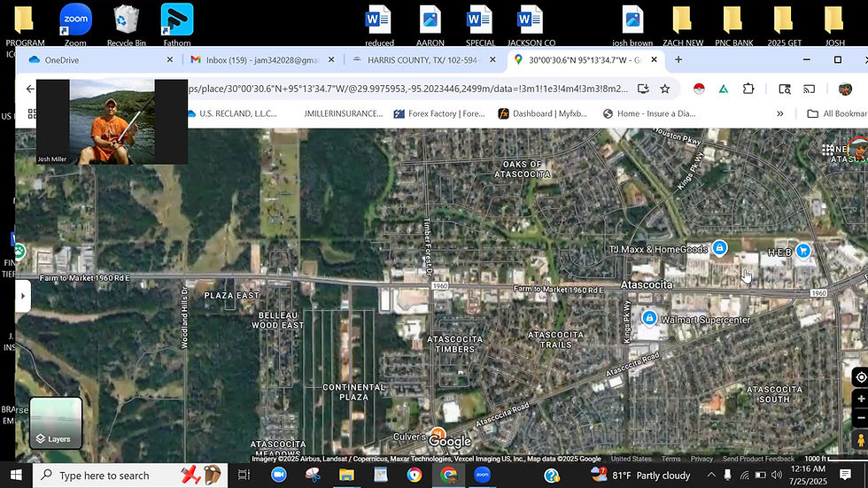Click the Culver's restaurant map pin
Screen dimensions: 868x488
click(438, 434)
